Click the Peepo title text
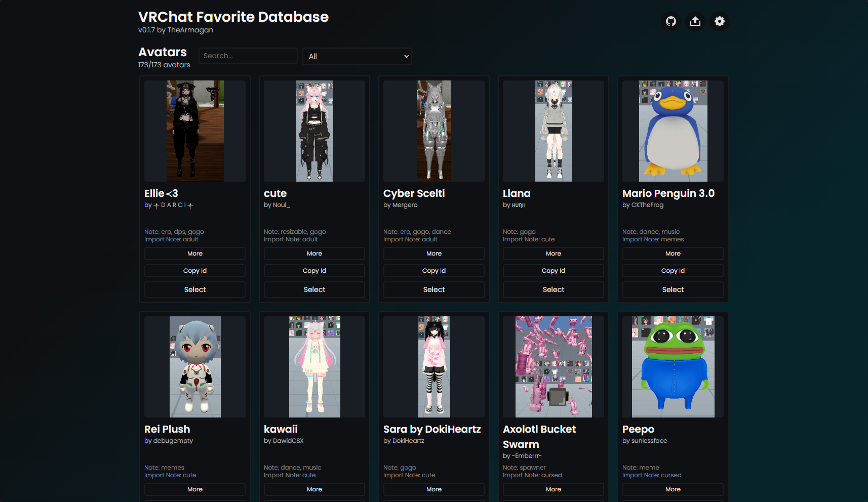 (638, 429)
